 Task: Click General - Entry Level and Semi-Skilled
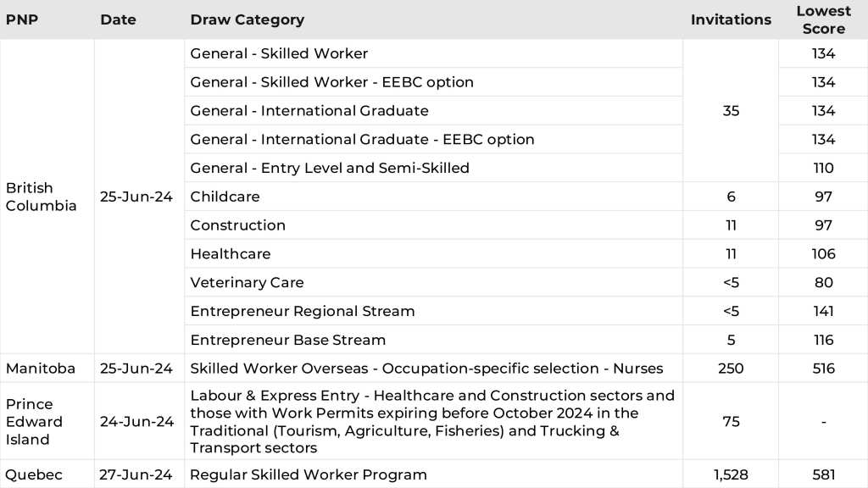(330, 168)
